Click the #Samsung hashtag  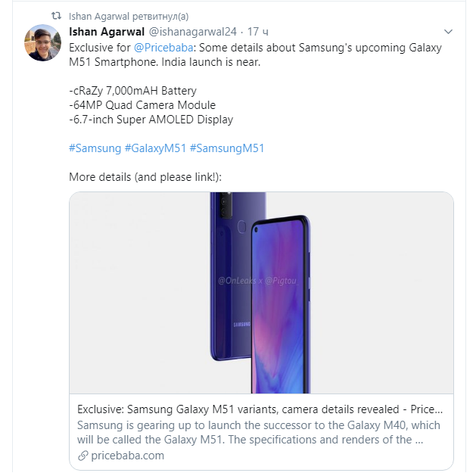point(95,148)
